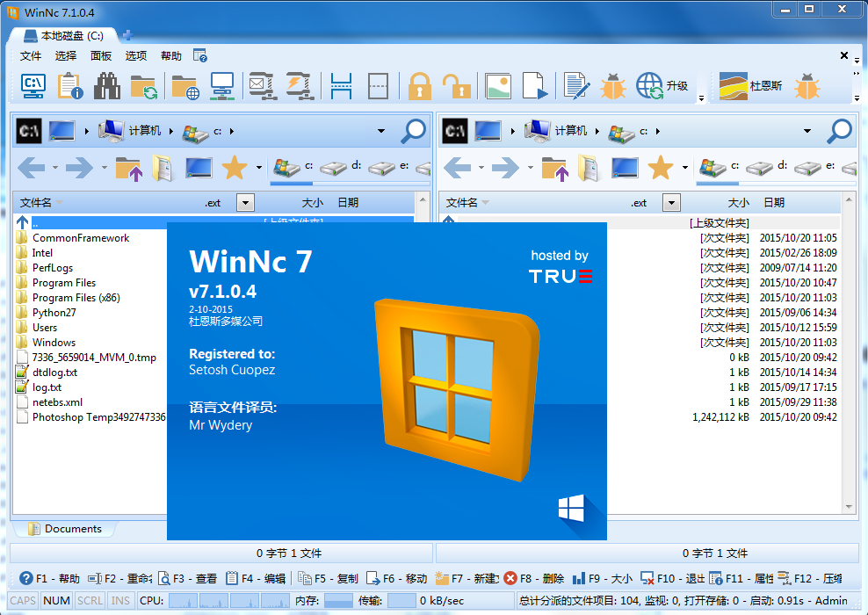868x615 pixels.
Task: Open favorites star dropdown arrow in right panel
Action: 685,167
